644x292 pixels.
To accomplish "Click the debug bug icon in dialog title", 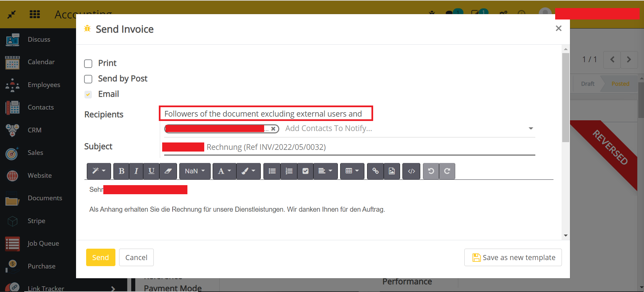I will coord(87,29).
